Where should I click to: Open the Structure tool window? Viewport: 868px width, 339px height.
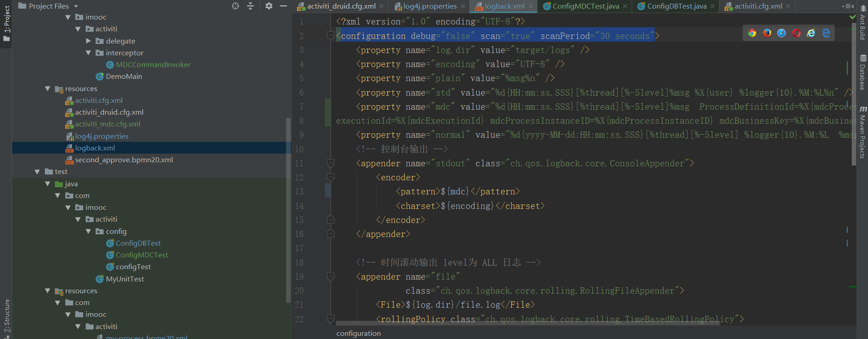[x=6, y=319]
